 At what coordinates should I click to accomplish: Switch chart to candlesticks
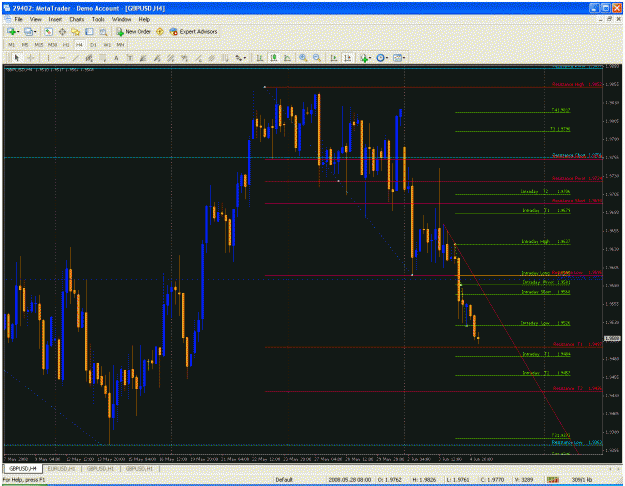pos(273,58)
